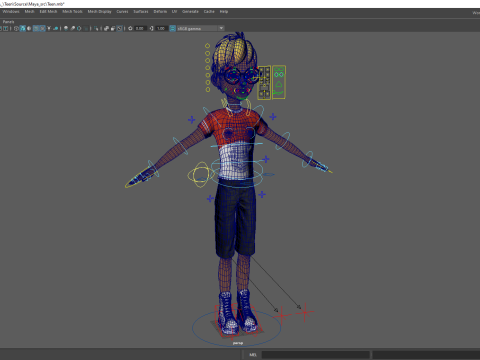Screen dimensions: 480x360
Task: Open the Curves menu
Action: [x=122, y=12]
